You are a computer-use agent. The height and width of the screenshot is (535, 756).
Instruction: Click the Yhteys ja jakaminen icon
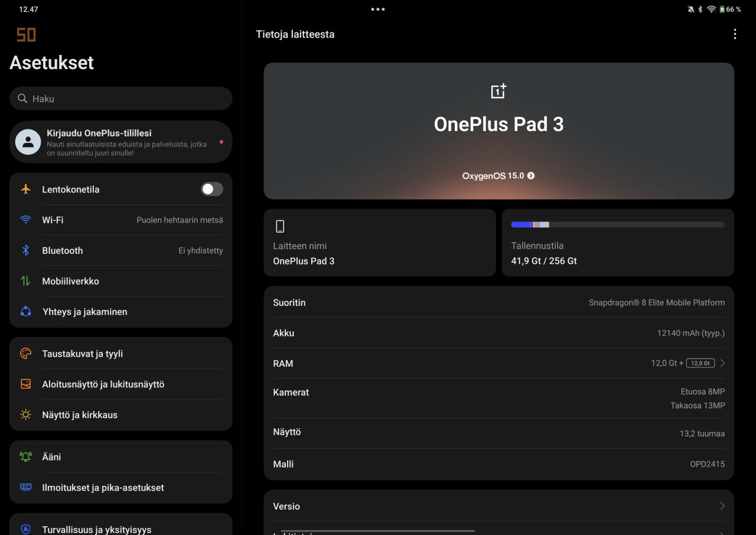25,312
